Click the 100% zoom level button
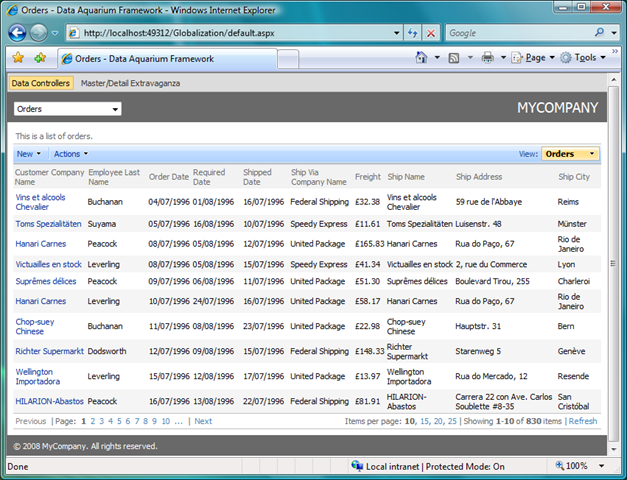The image size is (627, 480). point(571,466)
